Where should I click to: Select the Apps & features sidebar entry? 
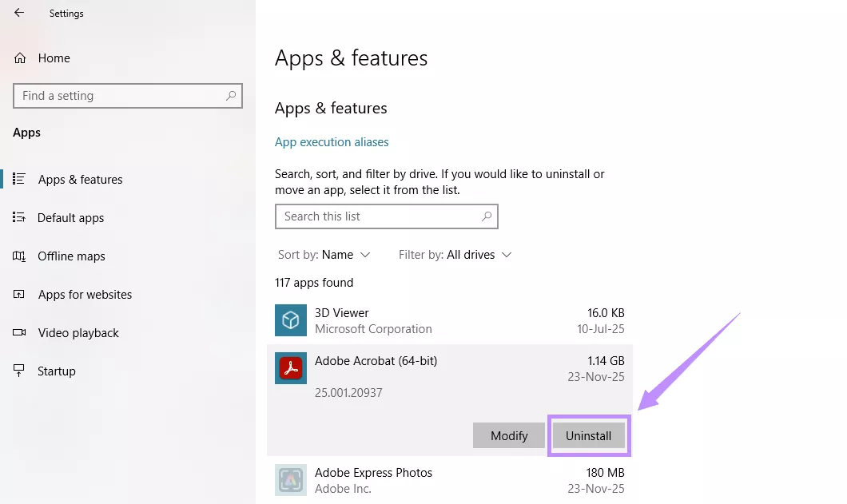(80, 179)
